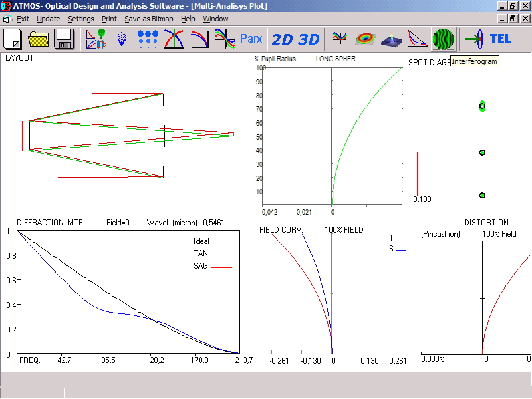Click the Parx paraxial data button
532x399 pixels.
click(x=251, y=39)
